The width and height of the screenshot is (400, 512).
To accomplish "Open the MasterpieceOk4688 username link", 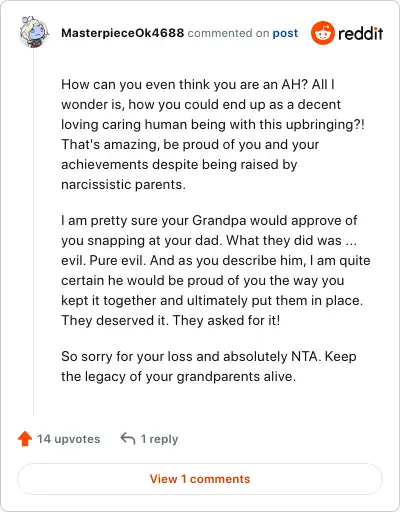I will [x=122, y=33].
